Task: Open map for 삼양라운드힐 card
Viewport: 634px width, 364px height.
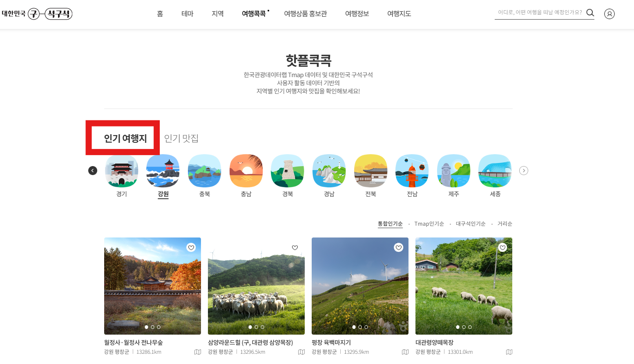Action: tap(301, 352)
